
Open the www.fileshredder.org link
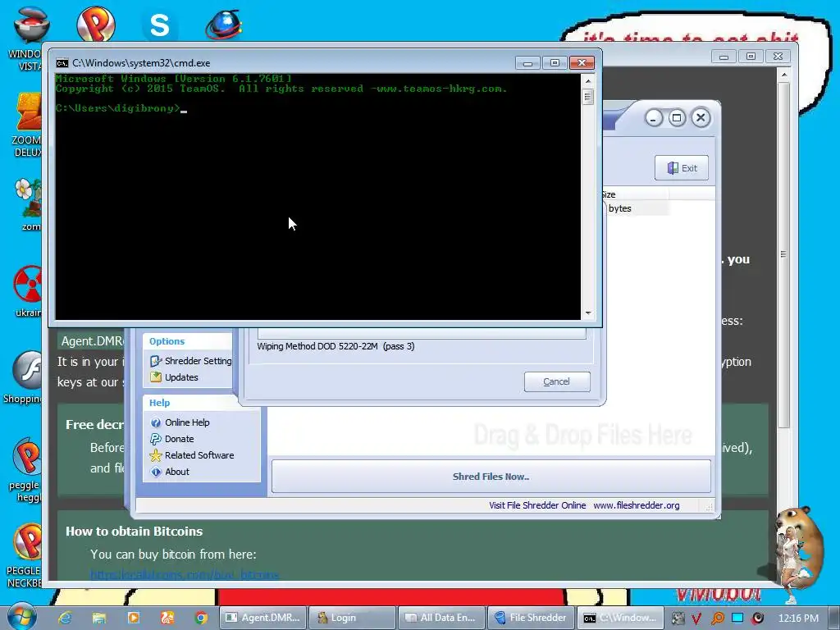637,505
